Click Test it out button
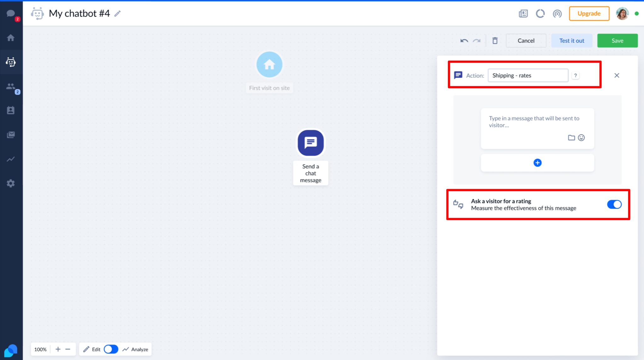The image size is (644, 360). coord(572,41)
